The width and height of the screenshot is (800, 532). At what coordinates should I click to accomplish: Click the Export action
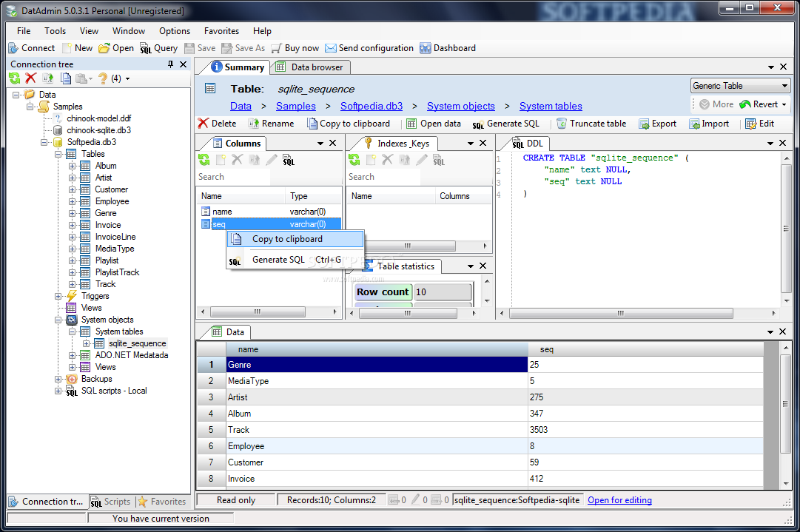(x=658, y=124)
